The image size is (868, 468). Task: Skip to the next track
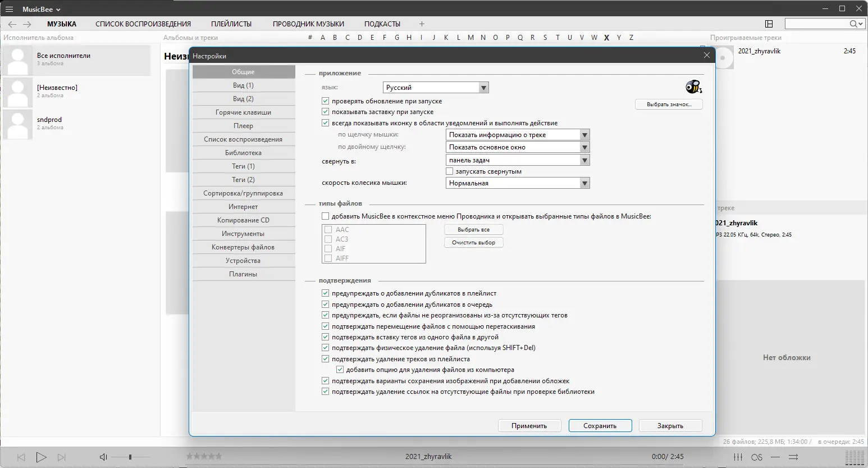pyautogui.click(x=62, y=457)
